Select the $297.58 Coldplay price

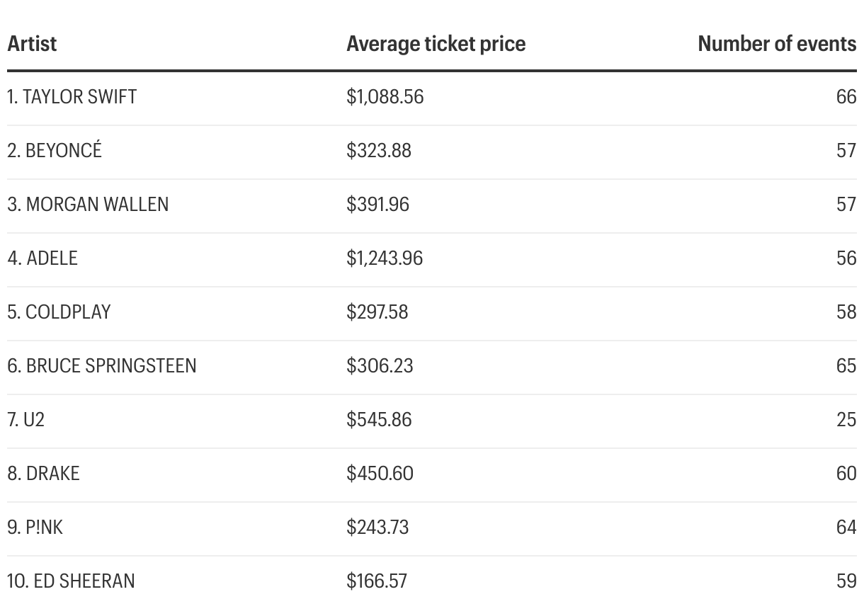tap(377, 312)
